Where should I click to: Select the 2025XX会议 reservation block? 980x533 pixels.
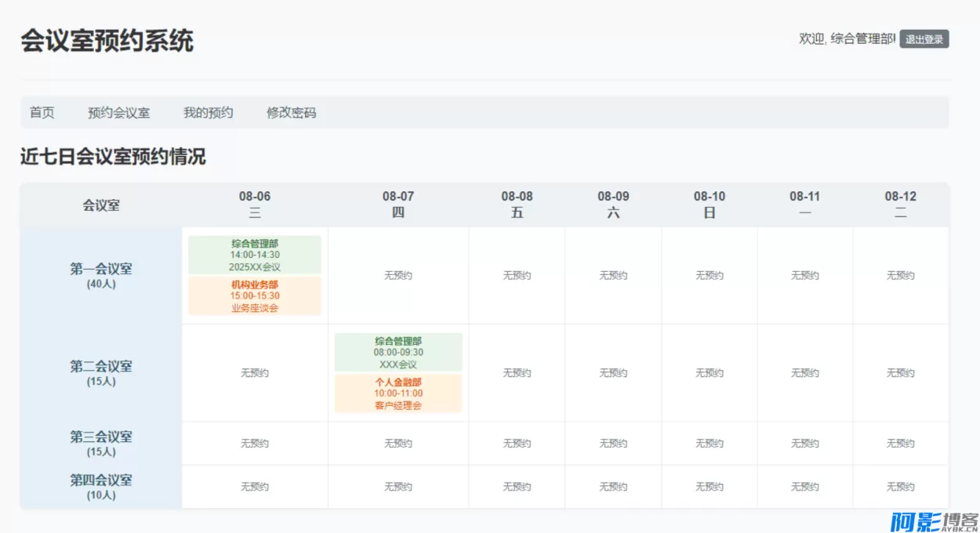point(254,254)
